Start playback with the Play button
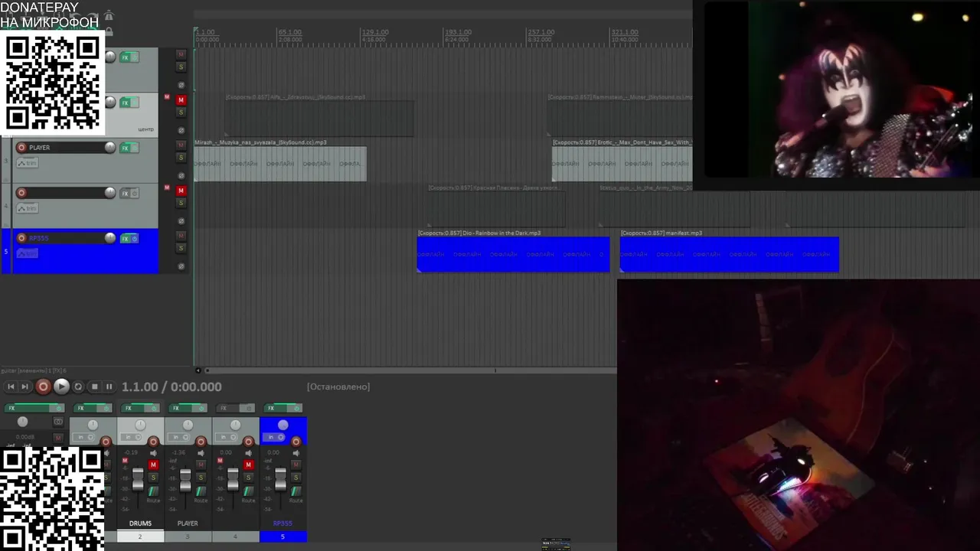This screenshot has width=980, height=551. click(x=61, y=386)
